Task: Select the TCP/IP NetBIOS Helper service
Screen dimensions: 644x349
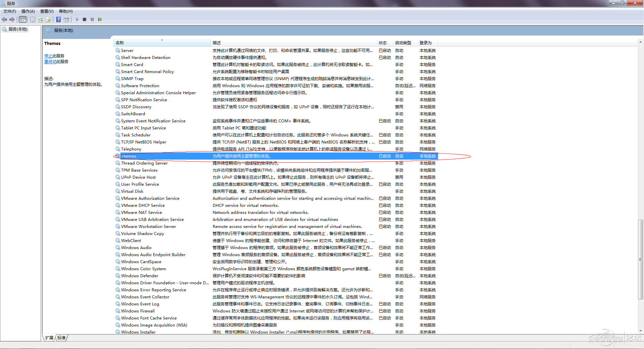Action: tap(276, 142)
